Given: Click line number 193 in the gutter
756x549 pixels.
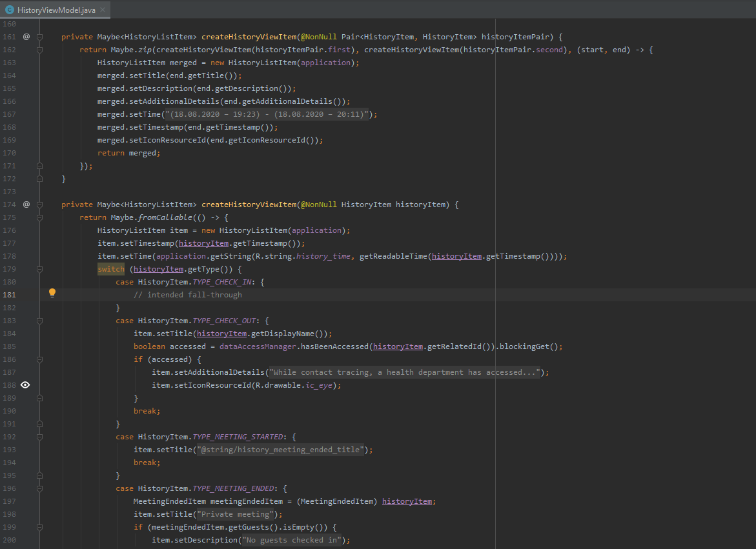Looking at the screenshot, I should pyautogui.click(x=9, y=450).
